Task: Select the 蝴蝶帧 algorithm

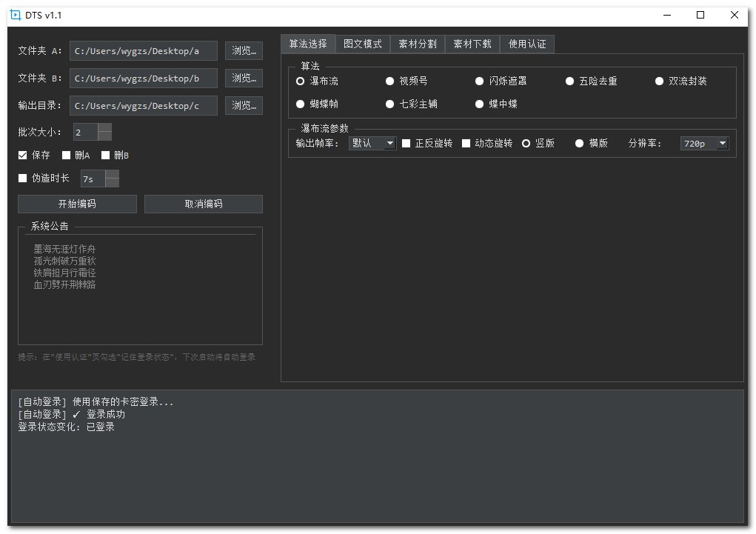Action: pyautogui.click(x=301, y=104)
